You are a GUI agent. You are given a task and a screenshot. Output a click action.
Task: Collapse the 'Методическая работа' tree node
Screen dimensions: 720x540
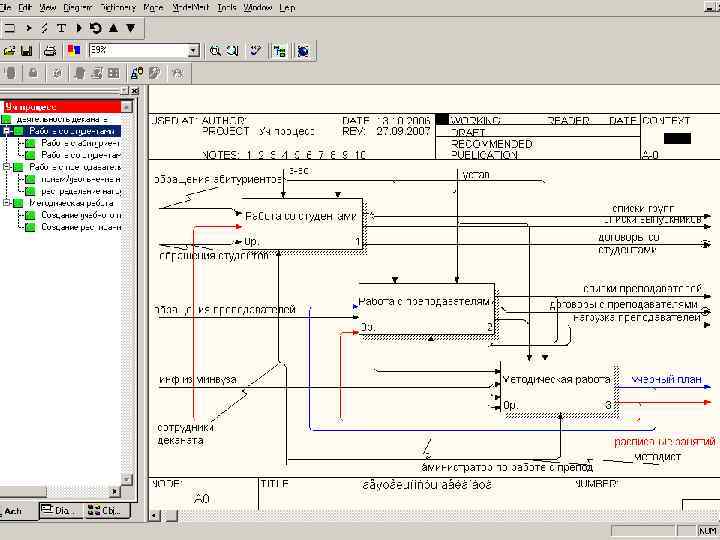7,203
